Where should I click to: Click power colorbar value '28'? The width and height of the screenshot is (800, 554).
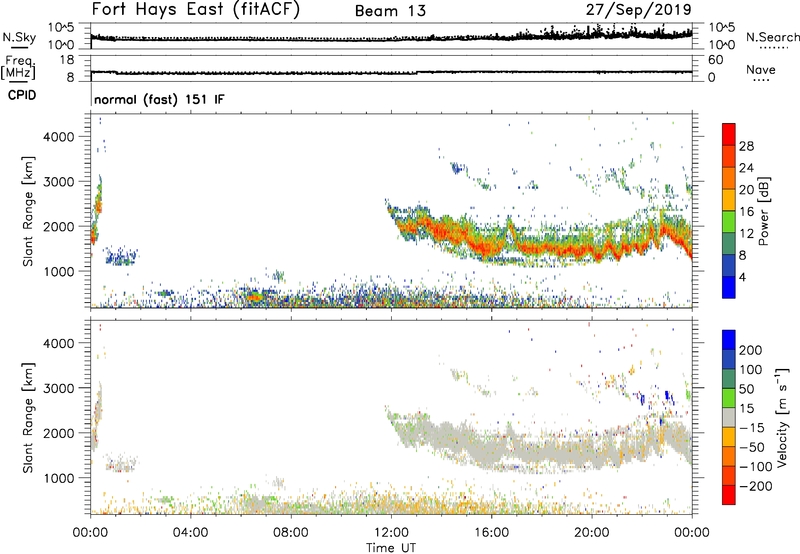(746, 146)
